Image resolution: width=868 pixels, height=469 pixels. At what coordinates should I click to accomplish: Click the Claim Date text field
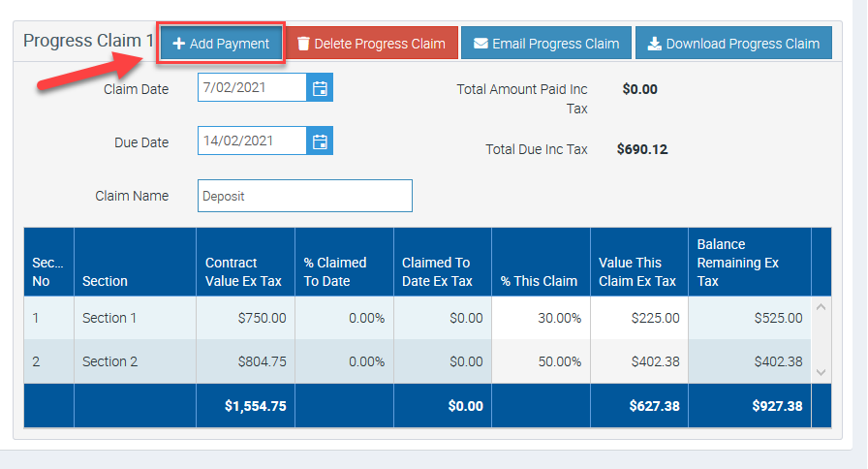coord(252,88)
